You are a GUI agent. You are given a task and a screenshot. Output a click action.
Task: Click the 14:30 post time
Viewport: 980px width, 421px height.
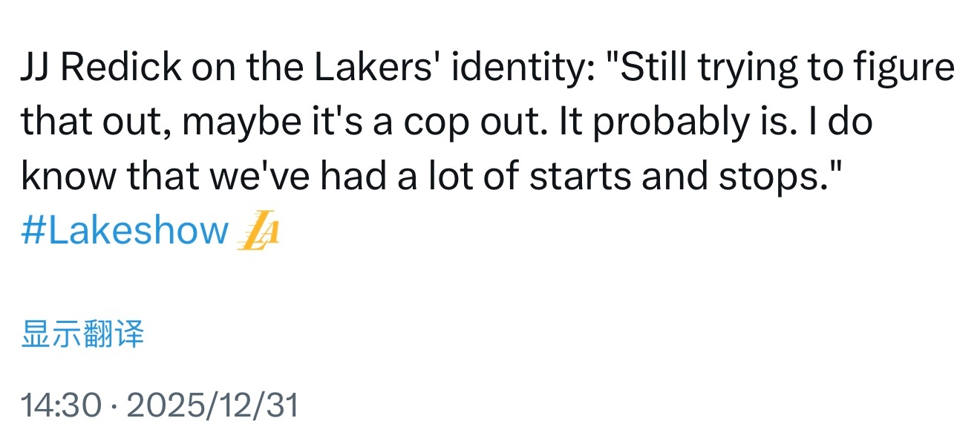click(61, 405)
